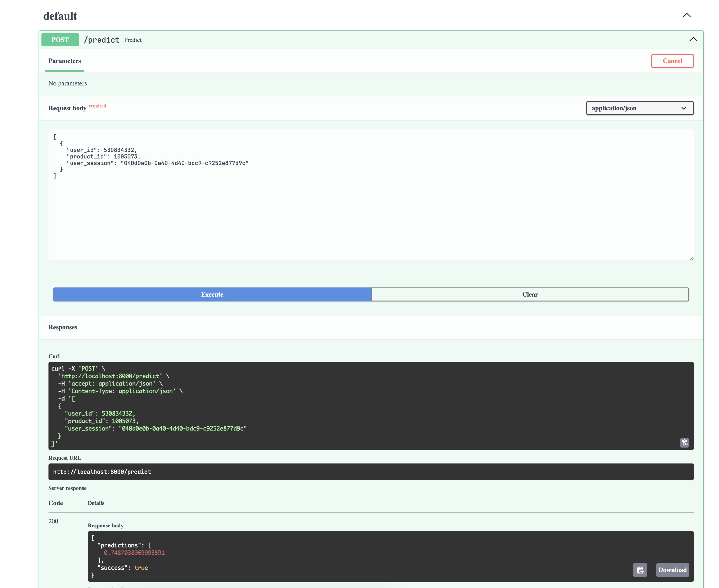
Task: Click the 'Content-Type: application/json' curl line
Action: pyautogui.click(x=120, y=391)
